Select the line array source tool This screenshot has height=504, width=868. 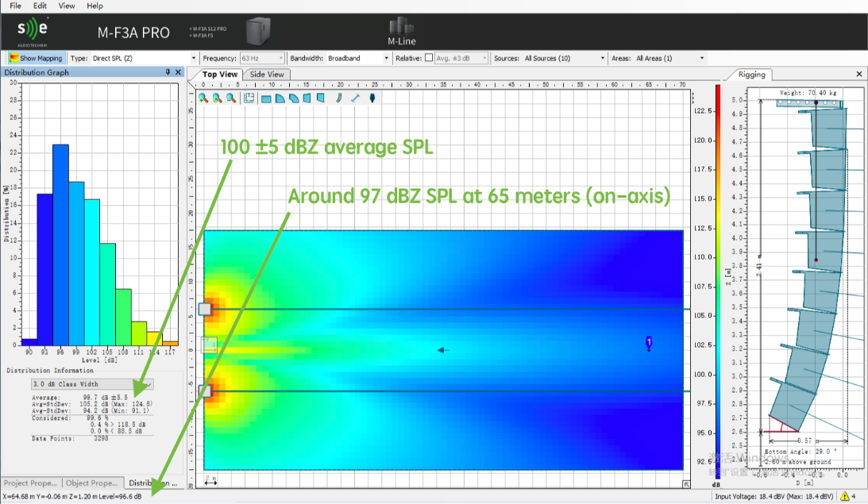[338, 98]
